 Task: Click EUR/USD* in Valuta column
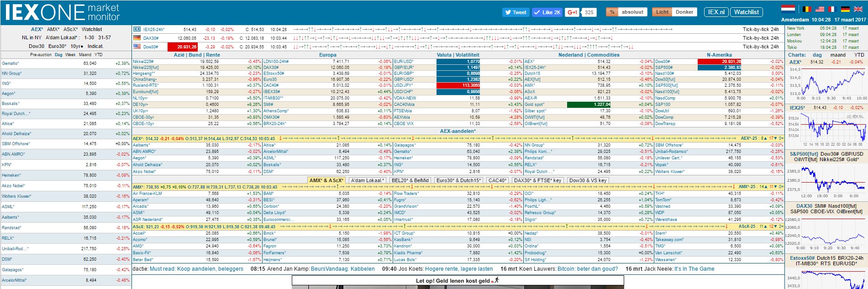click(x=404, y=61)
